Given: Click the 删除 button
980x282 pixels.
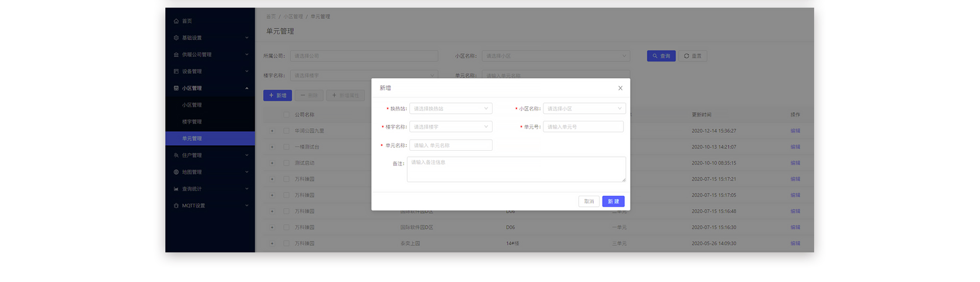Looking at the screenshot, I should tap(309, 96).
